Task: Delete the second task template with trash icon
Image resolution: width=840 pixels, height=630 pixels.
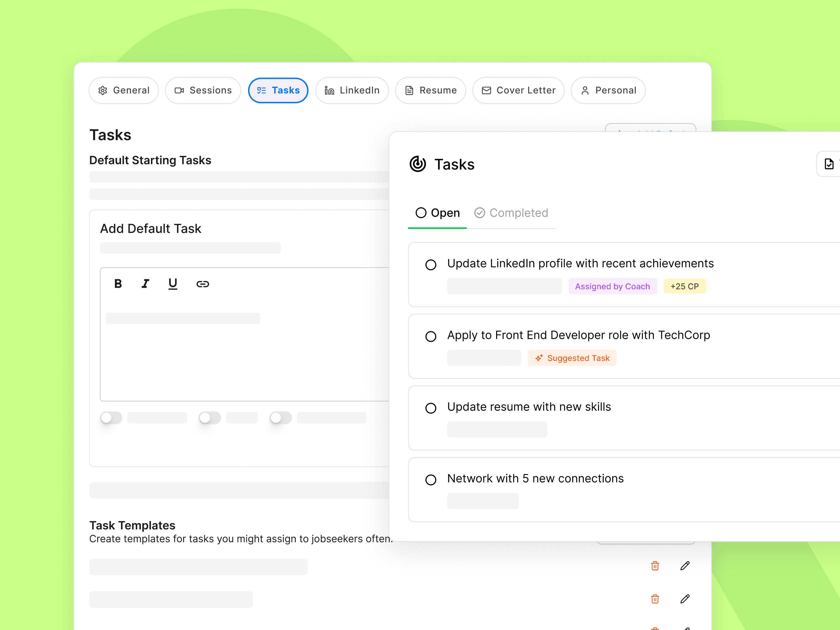Action: coord(655,599)
